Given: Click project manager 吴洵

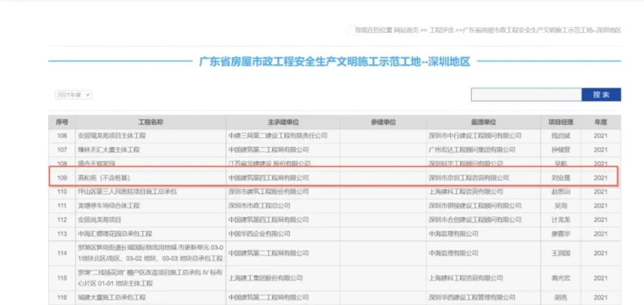Looking at the screenshot, I should pos(561,206).
